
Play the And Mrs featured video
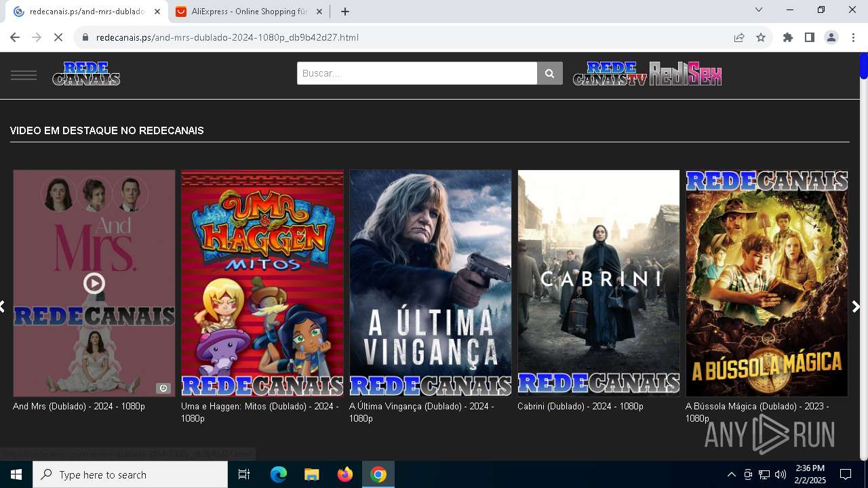[94, 283]
